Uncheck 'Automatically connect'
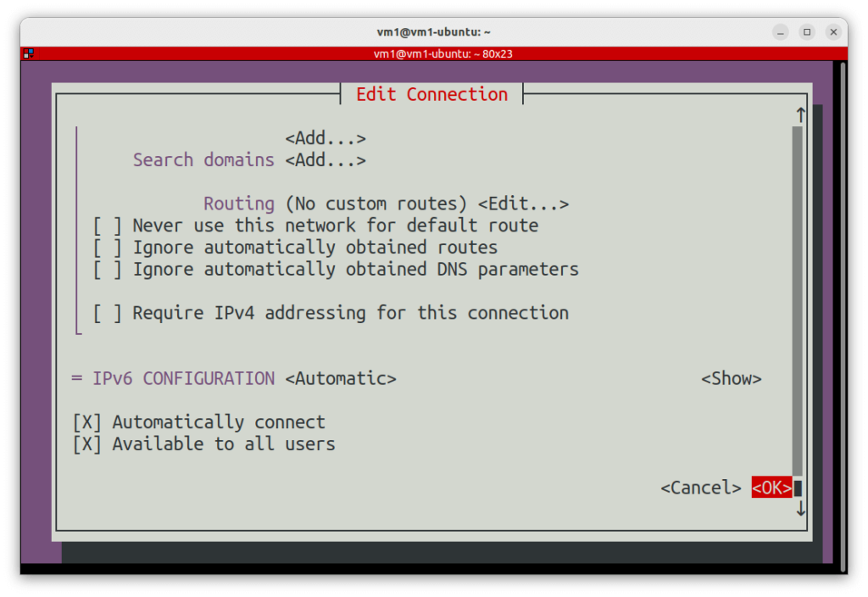868x597 pixels. point(87,422)
